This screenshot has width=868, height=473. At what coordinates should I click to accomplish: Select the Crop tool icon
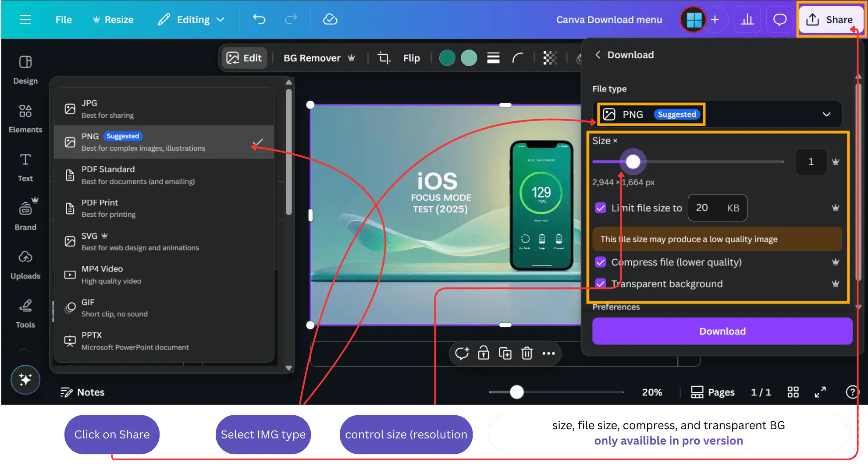(x=384, y=58)
